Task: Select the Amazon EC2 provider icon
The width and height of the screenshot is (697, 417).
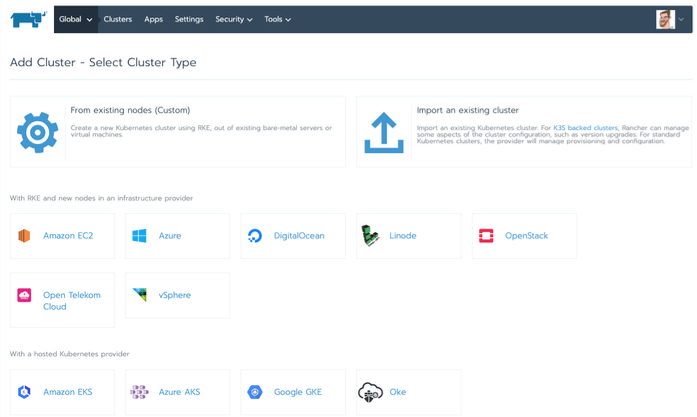Action: coord(25,236)
